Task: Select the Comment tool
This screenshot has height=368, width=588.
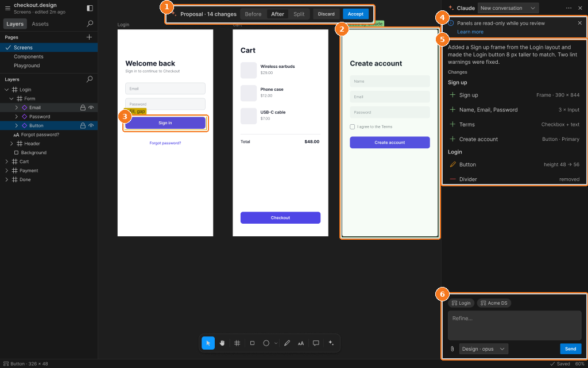Action: point(316,343)
